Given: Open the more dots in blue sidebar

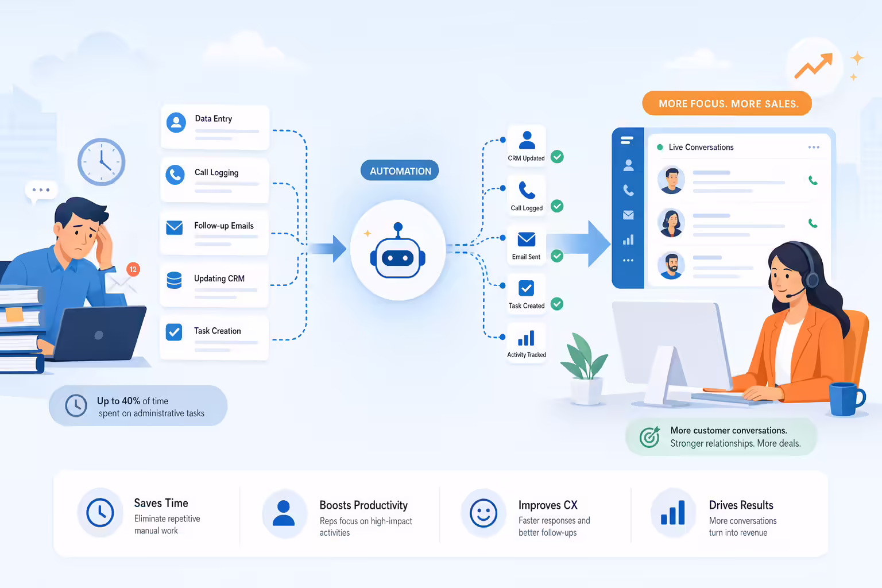Looking at the screenshot, I should [x=628, y=260].
